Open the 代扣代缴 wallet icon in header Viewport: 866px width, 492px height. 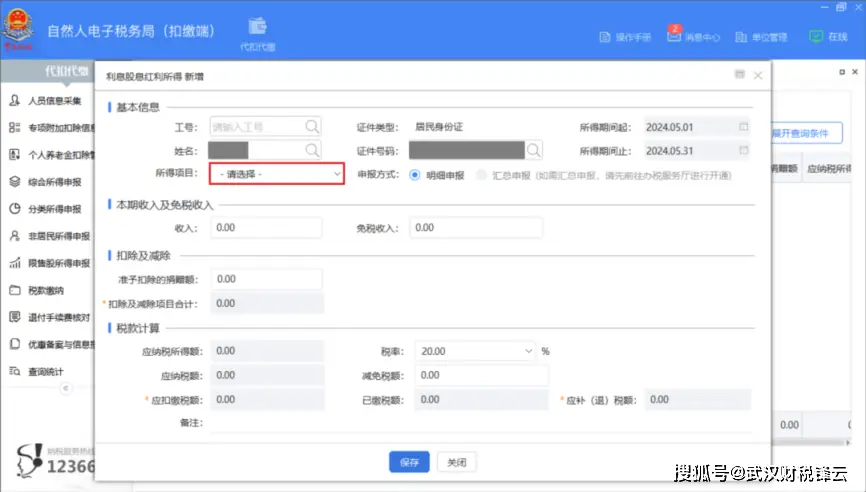click(x=257, y=27)
